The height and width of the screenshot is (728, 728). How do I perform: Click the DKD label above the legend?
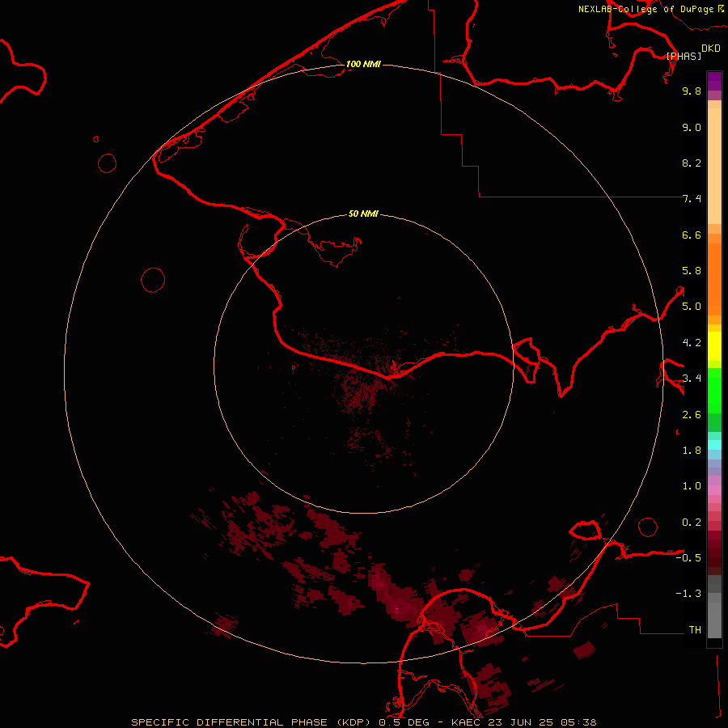[711, 49]
